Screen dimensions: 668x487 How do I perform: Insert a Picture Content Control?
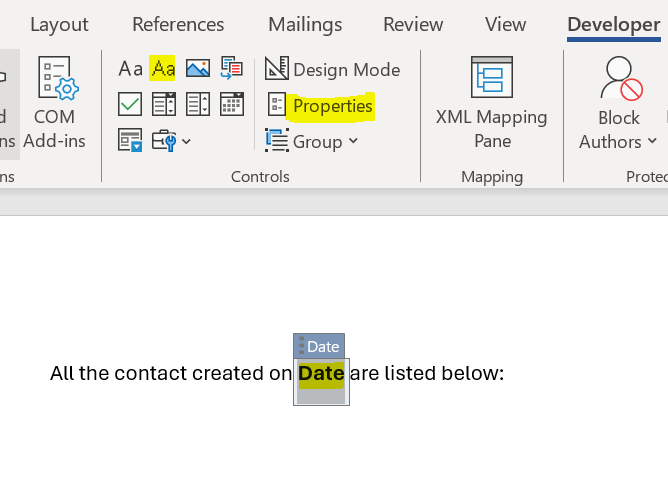click(x=197, y=69)
